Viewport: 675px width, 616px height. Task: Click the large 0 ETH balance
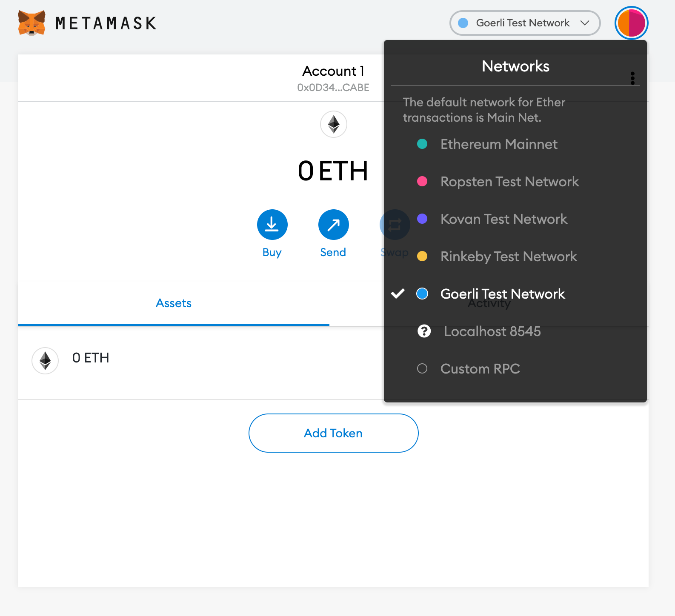tap(333, 171)
